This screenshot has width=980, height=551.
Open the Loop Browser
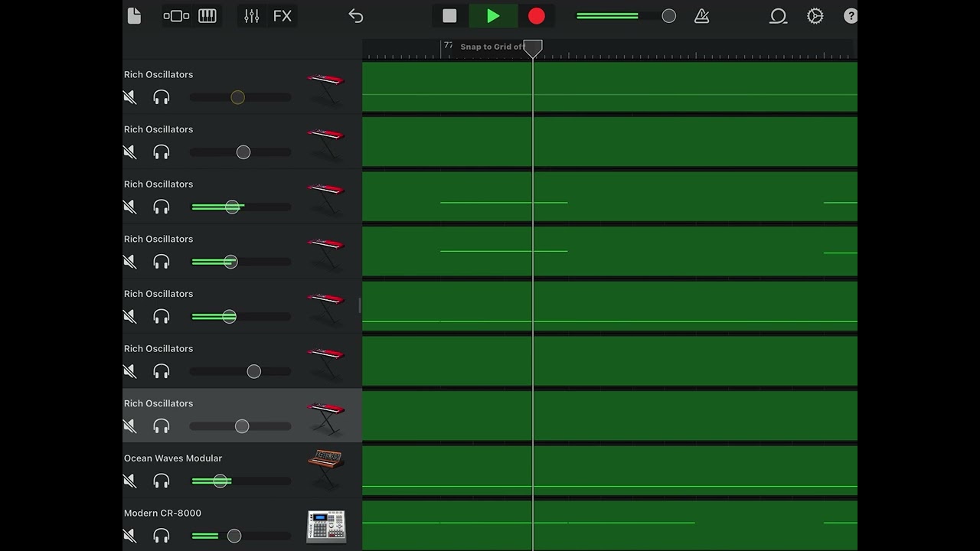pos(778,16)
